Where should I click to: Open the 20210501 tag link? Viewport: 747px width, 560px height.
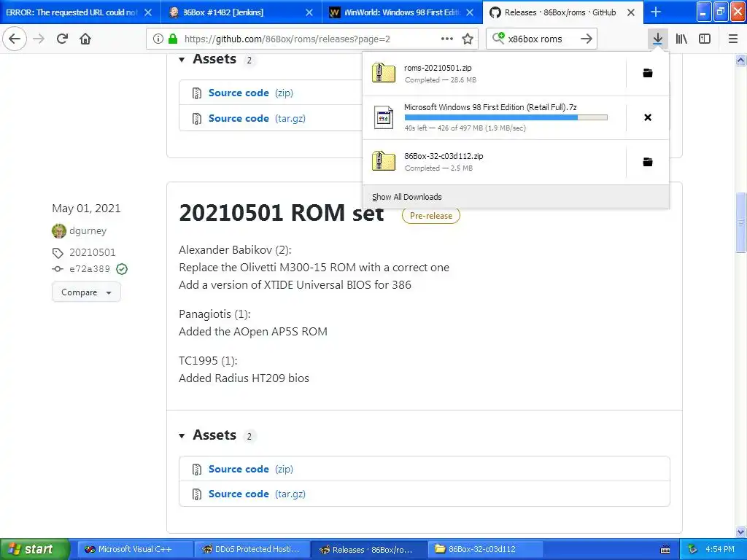point(93,252)
